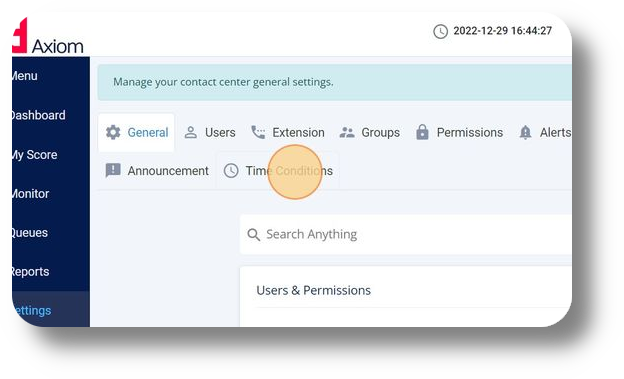The image size is (624, 379).
Task: Click the Groups people icon
Action: [347, 132]
